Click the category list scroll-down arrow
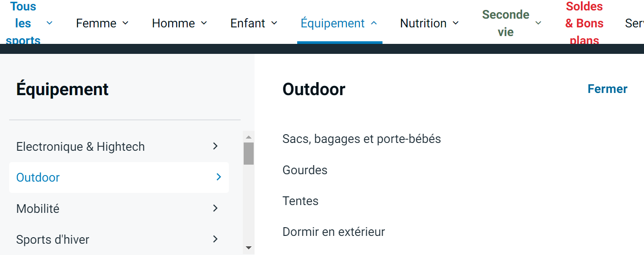 248,248
